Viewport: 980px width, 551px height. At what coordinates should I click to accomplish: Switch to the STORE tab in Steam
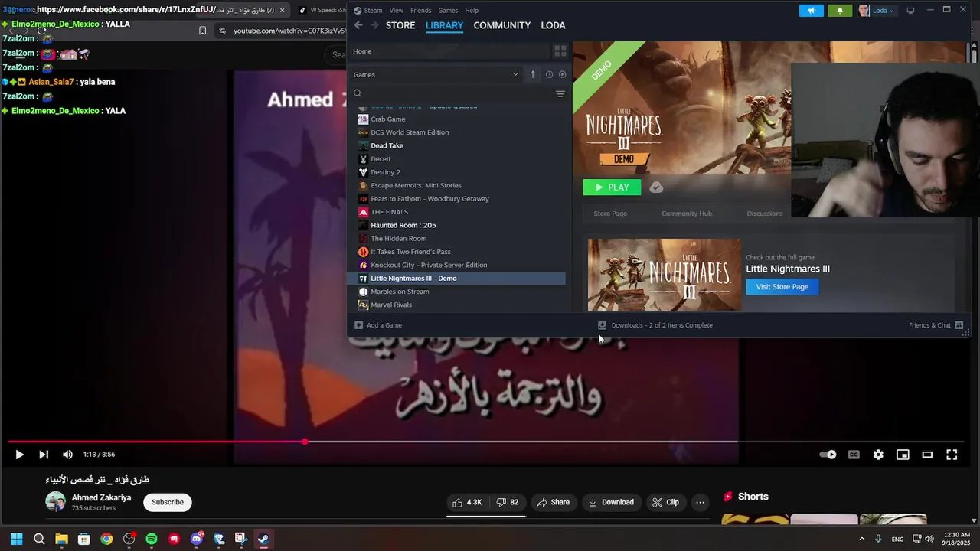pyautogui.click(x=400, y=25)
